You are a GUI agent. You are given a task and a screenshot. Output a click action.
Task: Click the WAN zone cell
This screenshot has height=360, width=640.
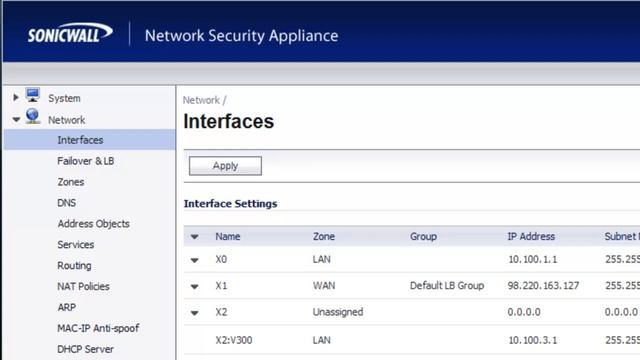click(324, 286)
